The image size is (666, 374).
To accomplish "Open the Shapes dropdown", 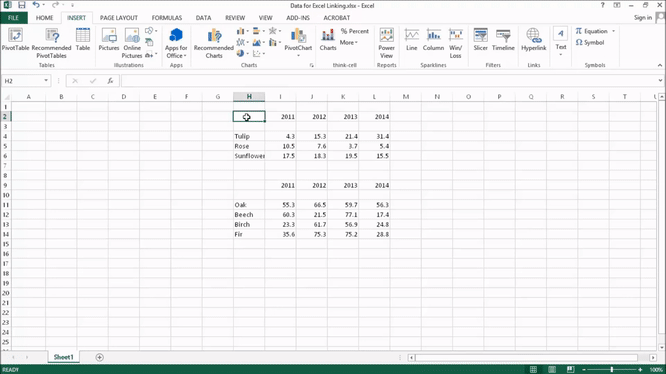I will (151, 31).
